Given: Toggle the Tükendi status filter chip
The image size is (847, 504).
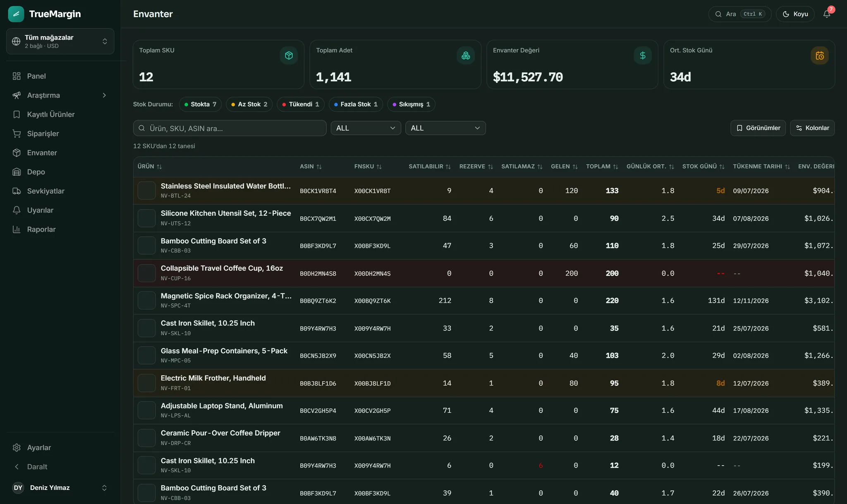Looking at the screenshot, I should pos(301,104).
